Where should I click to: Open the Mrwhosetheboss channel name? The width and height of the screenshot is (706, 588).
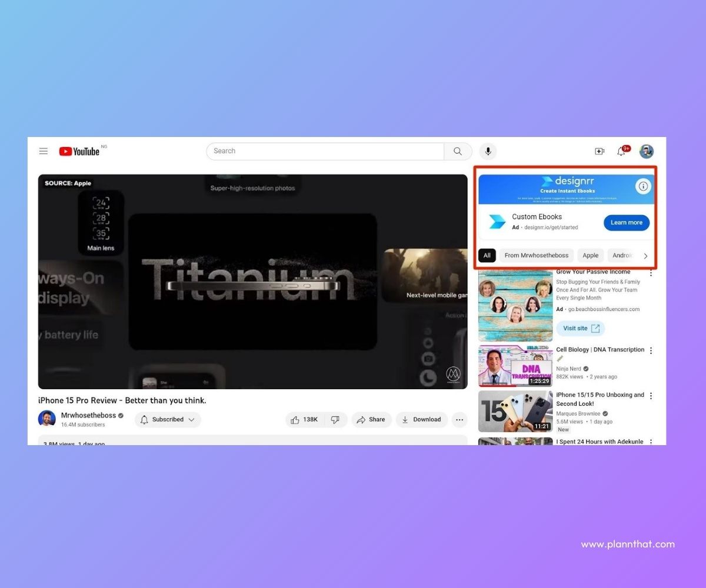(x=88, y=415)
